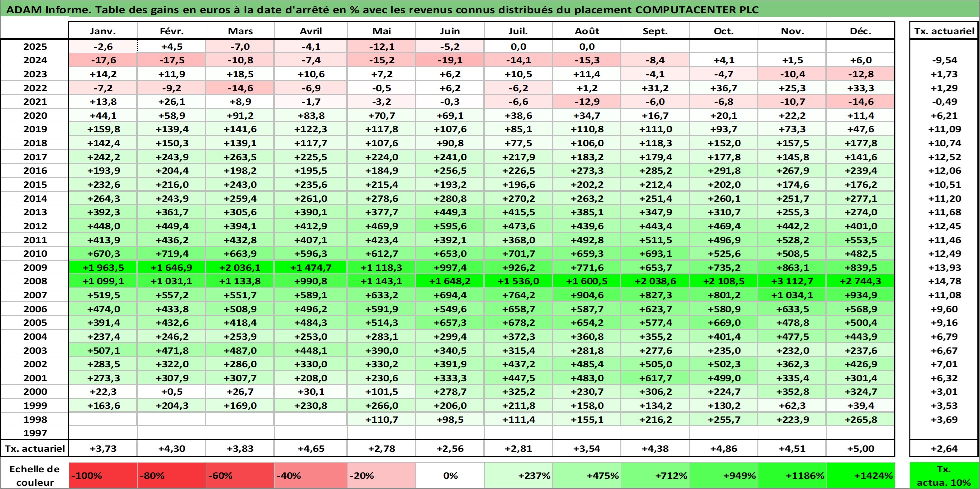Click the +3 112,7 cell in 2008
Viewport: 980px width, 489px height.
click(x=792, y=281)
